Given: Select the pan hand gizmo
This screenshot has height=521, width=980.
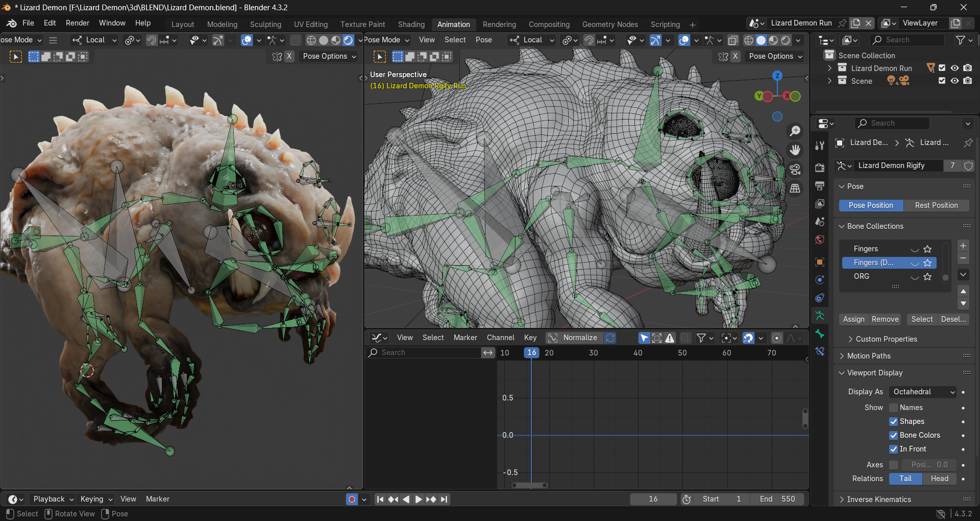Looking at the screenshot, I should click(795, 150).
